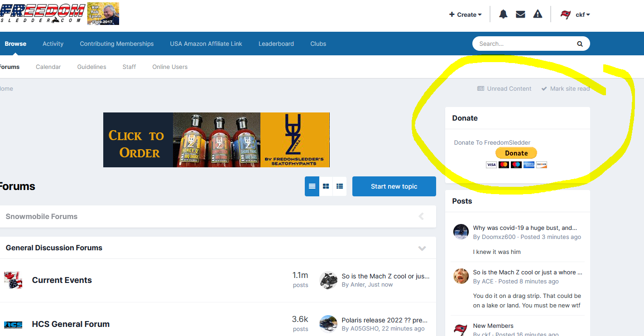
Task: Open the Guidelines sub-menu item
Action: tap(92, 67)
